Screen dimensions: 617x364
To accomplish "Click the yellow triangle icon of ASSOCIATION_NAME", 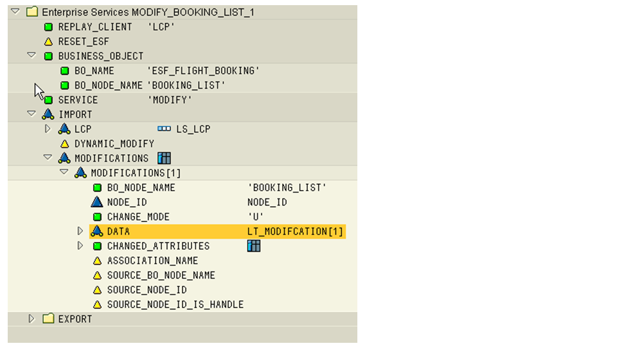I will (97, 261).
